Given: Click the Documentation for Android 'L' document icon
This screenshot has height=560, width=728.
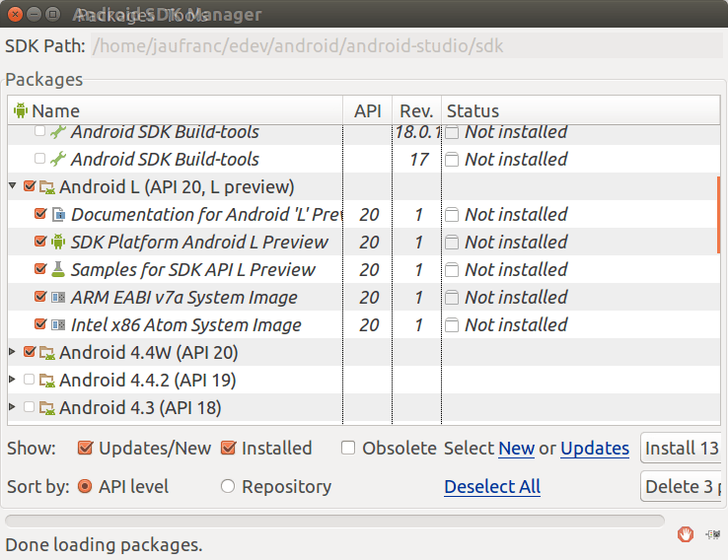Looking at the screenshot, I should [58, 214].
